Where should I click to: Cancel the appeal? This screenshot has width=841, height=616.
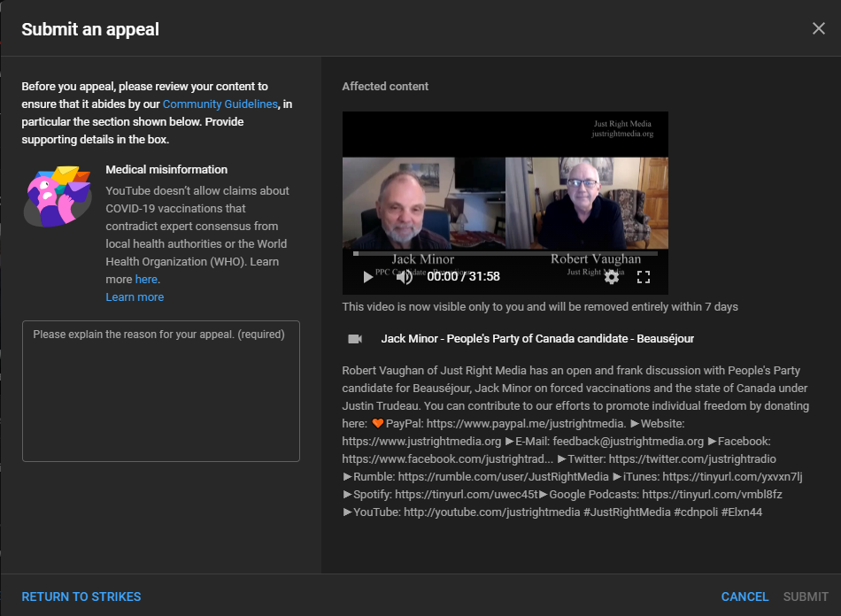click(x=745, y=597)
